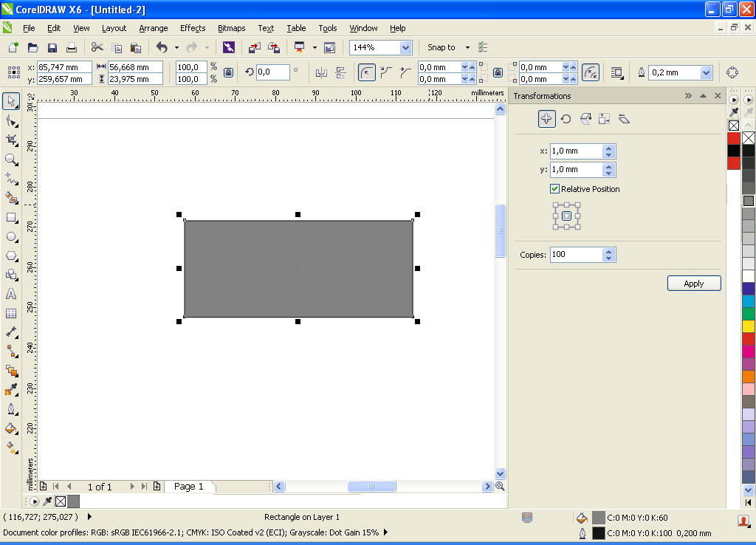756x545 pixels.
Task: Open the Bitmaps menu
Action: [x=231, y=28]
